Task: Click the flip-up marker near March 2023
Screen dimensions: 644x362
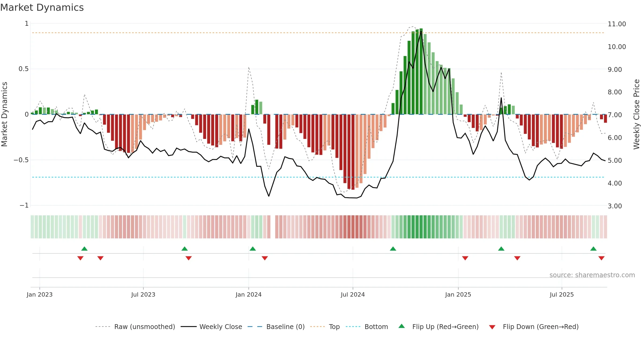Action: point(85,249)
